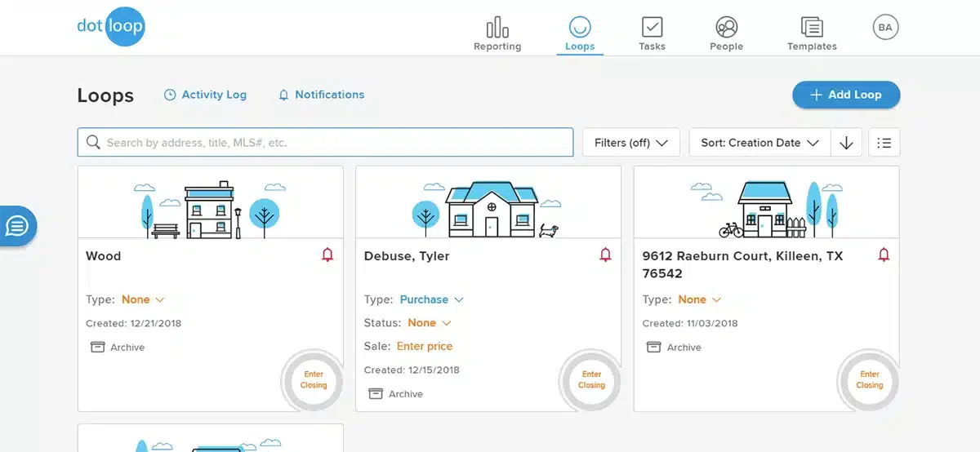The height and width of the screenshot is (452, 980).
Task: Toggle notification bell on Wood loop
Action: click(x=327, y=255)
